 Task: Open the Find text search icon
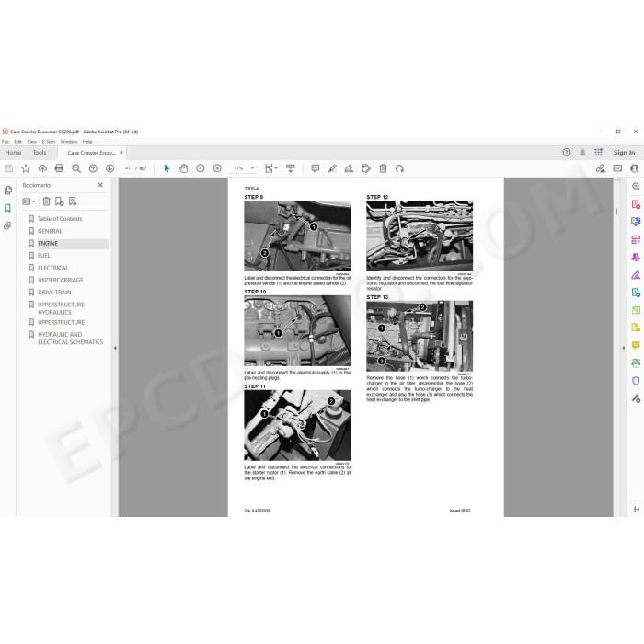click(76, 168)
